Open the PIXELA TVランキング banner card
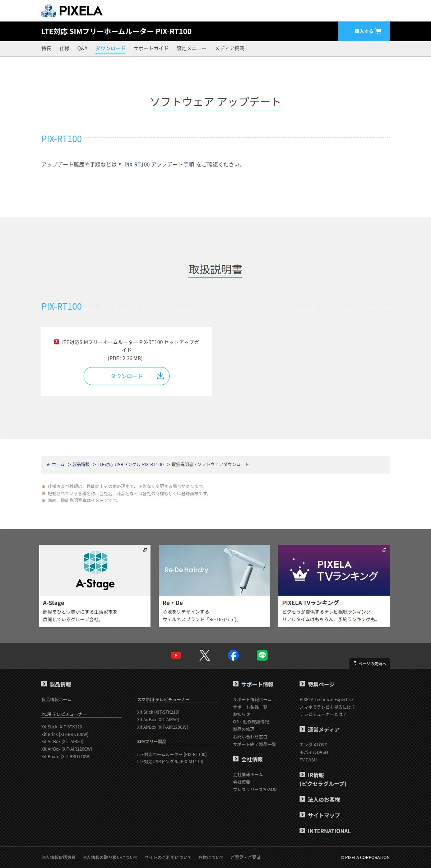The image size is (431, 868). [x=334, y=586]
